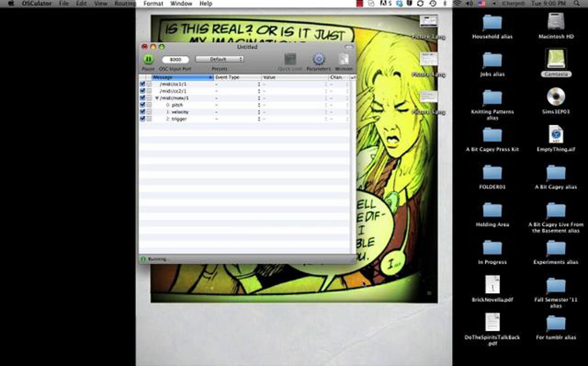Select the In Progress folder icon
Image resolution: width=588 pixels, height=366 pixels.
(x=492, y=248)
